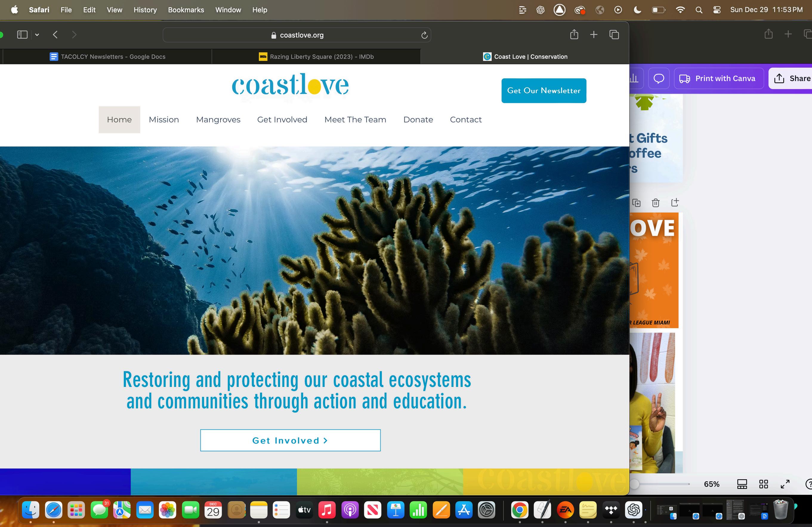Add a new tab in Safari

click(594, 35)
